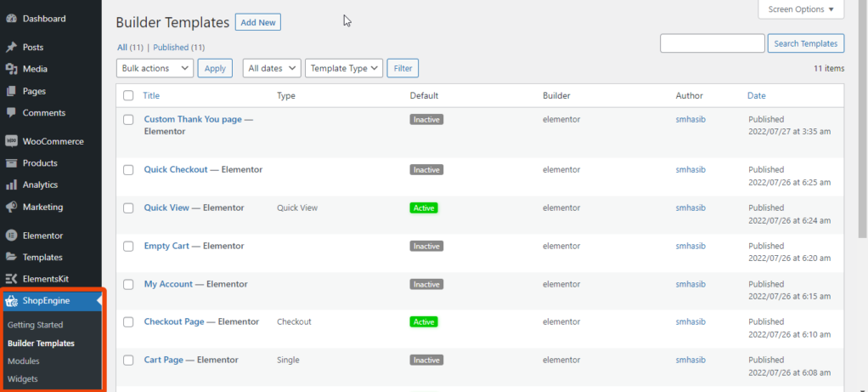
Task: Expand the All dates filter dropdown
Action: tap(272, 68)
